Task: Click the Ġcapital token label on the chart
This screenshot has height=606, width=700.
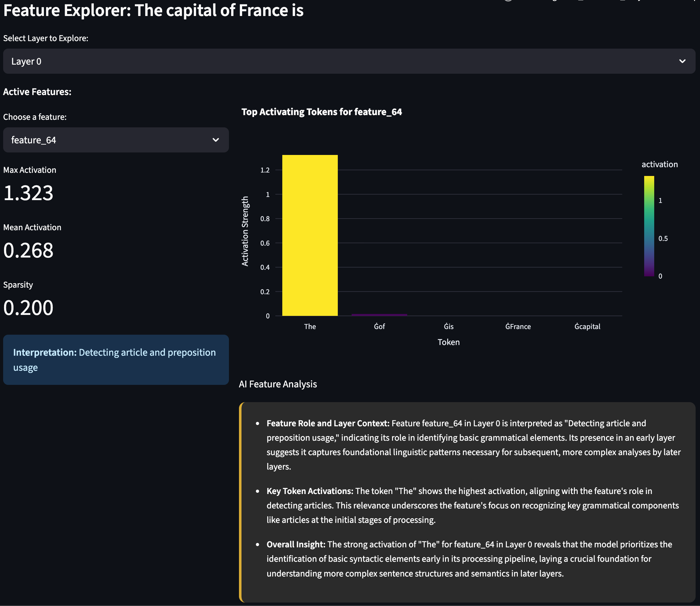Action: tap(587, 327)
